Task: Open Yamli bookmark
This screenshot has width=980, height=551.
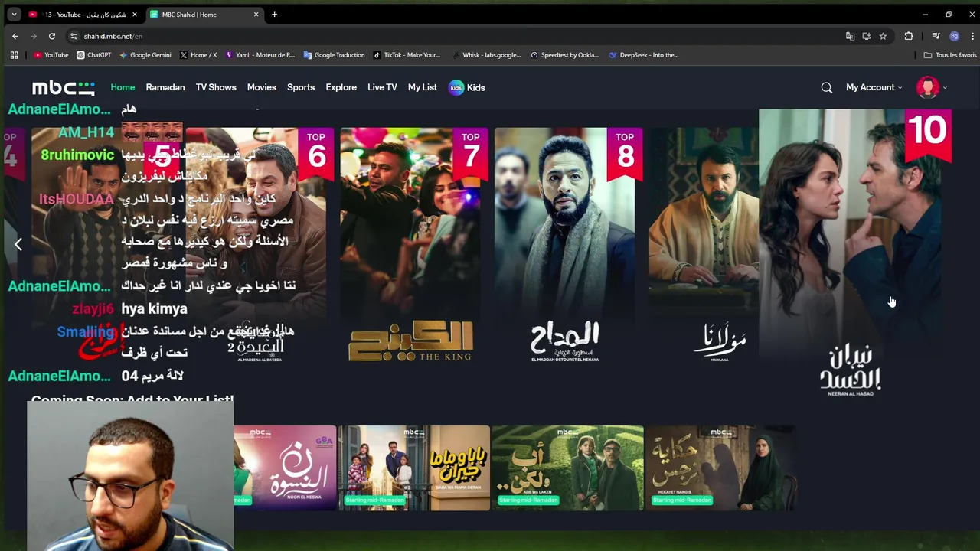Action: pyautogui.click(x=260, y=55)
